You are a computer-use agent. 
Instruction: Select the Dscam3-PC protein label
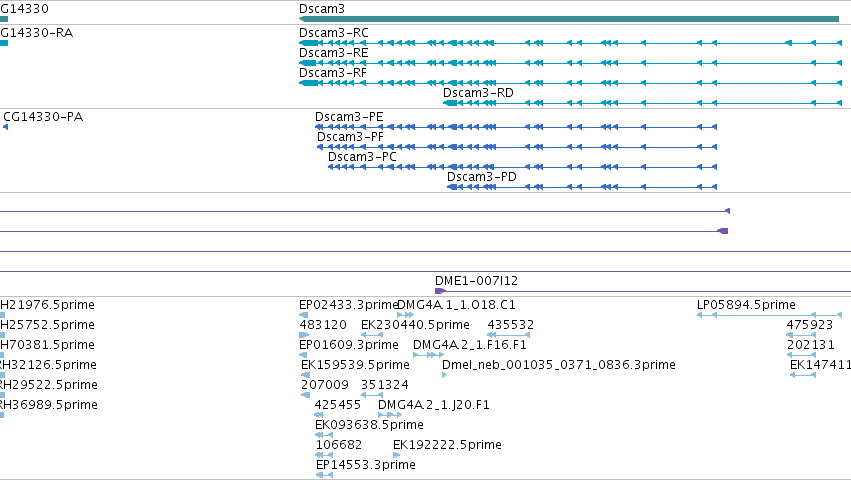(362, 157)
